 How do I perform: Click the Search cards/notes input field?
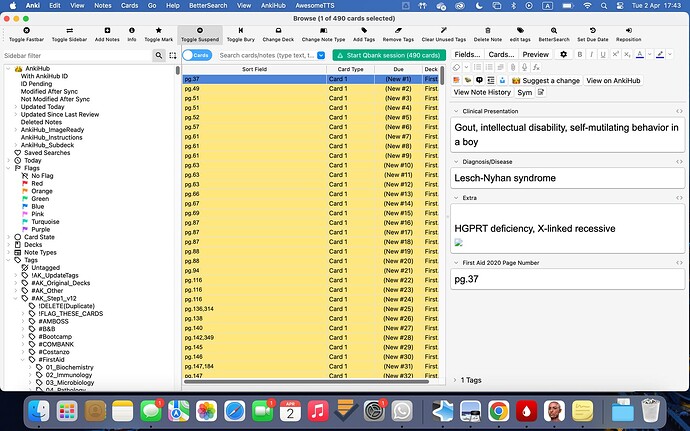[267, 55]
